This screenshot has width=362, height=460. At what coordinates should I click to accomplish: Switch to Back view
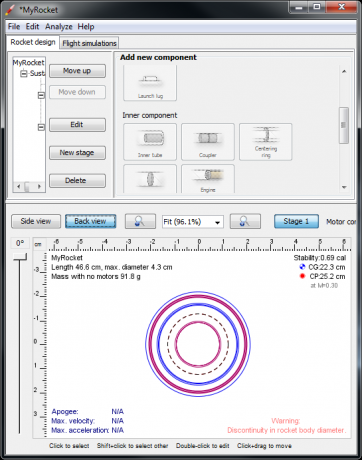tap(91, 221)
